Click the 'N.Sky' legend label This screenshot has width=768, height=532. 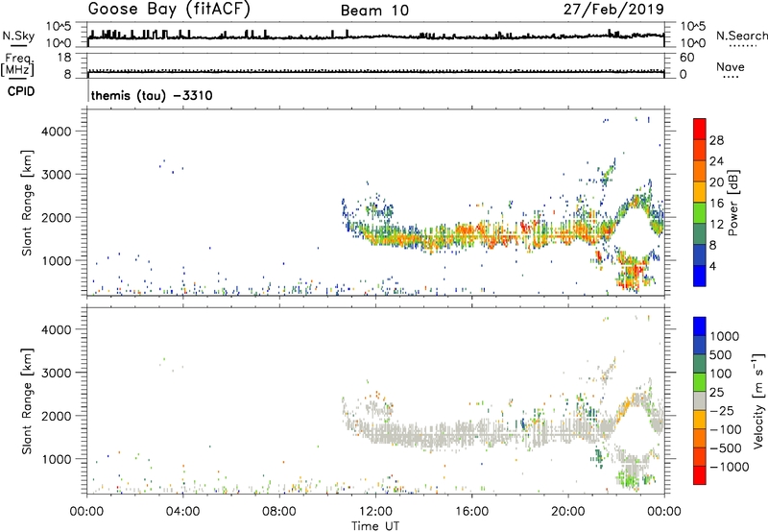tap(18, 36)
